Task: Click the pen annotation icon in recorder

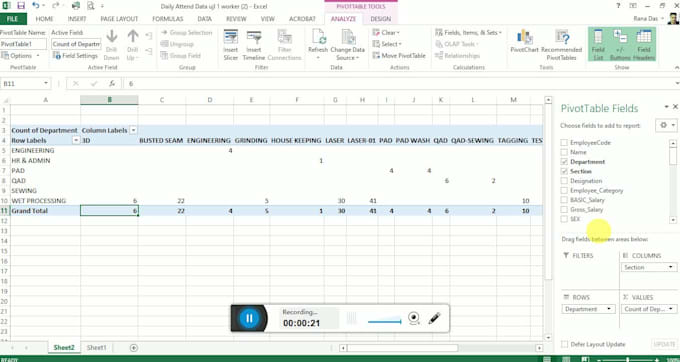Action: (x=434, y=319)
